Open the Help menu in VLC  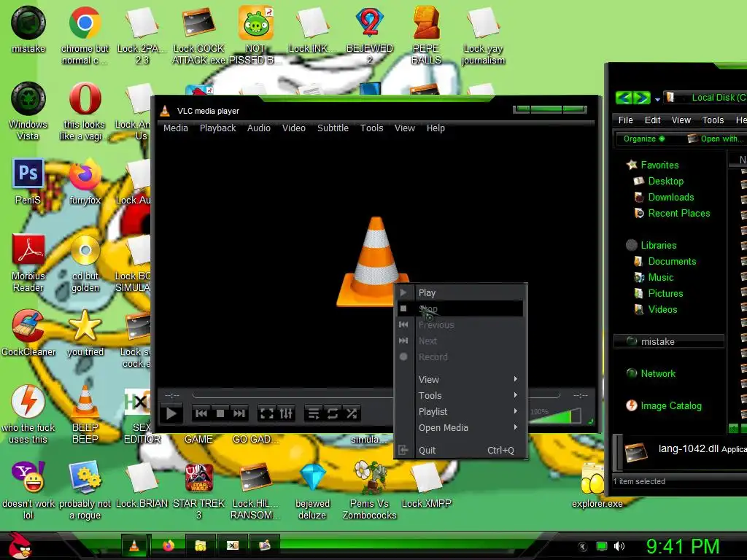click(436, 128)
